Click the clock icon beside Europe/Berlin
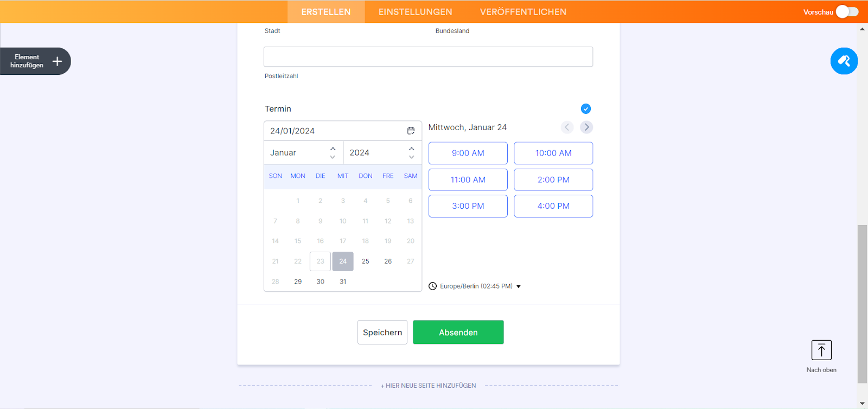This screenshot has width=868, height=409. click(432, 286)
